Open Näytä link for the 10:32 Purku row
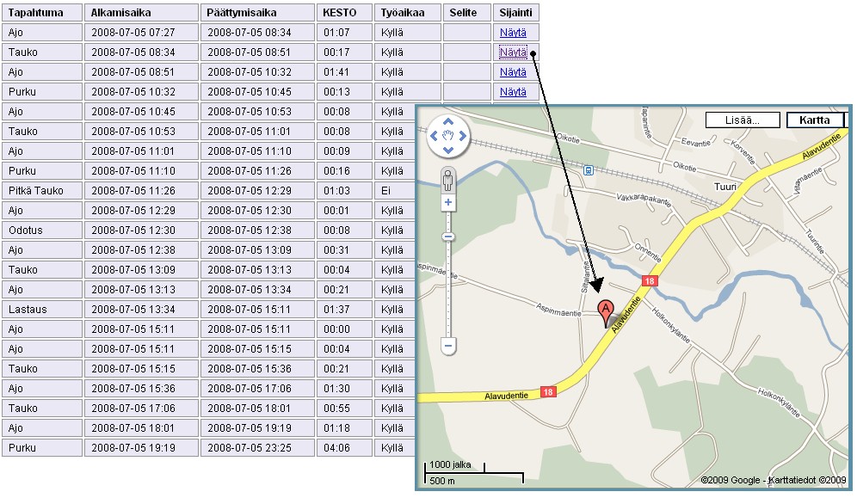857x504 pixels. [x=513, y=92]
